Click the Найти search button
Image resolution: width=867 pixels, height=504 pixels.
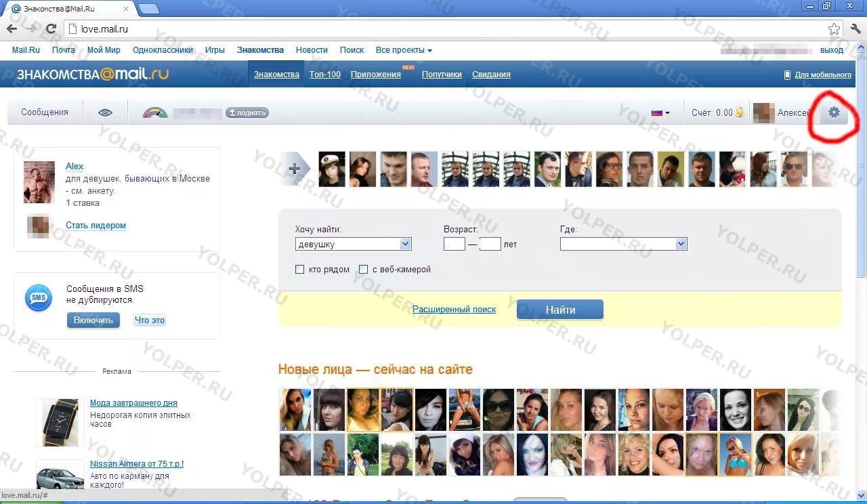pyautogui.click(x=560, y=310)
